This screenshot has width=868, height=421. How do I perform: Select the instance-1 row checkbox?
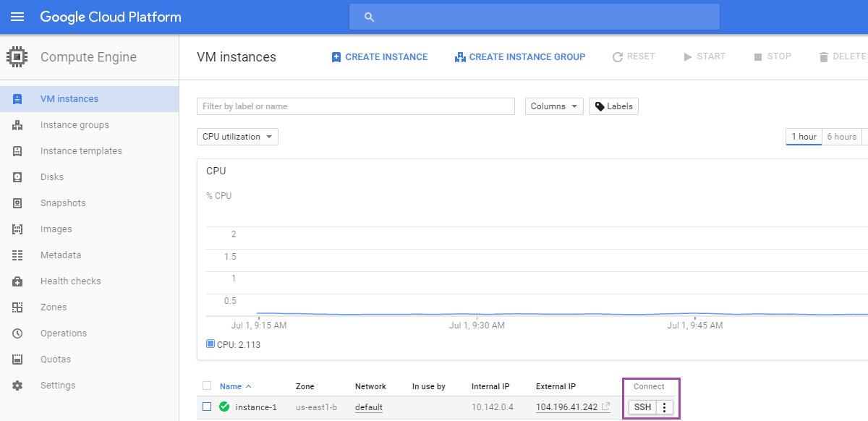click(x=207, y=407)
